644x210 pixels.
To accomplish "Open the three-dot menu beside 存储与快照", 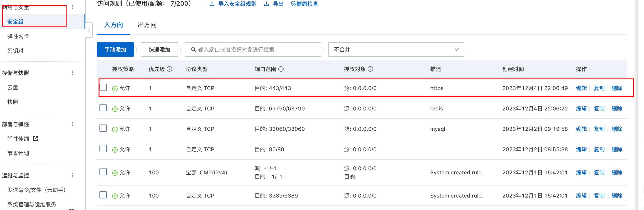I will pyautogui.click(x=73, y=73).
